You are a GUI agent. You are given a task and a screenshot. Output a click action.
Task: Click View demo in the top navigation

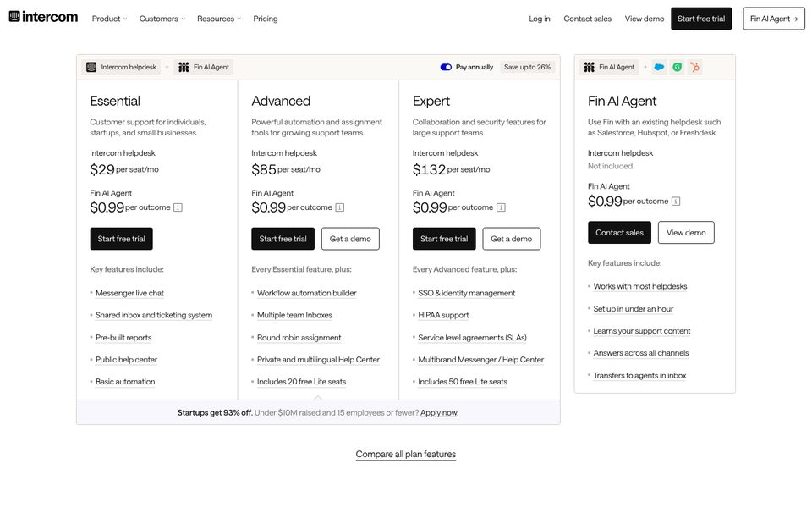(x=645, y=19)
